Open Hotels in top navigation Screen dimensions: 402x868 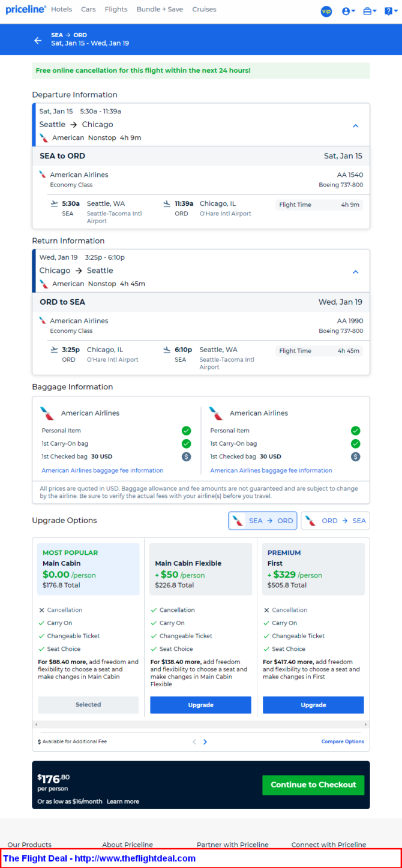point(62,10)
